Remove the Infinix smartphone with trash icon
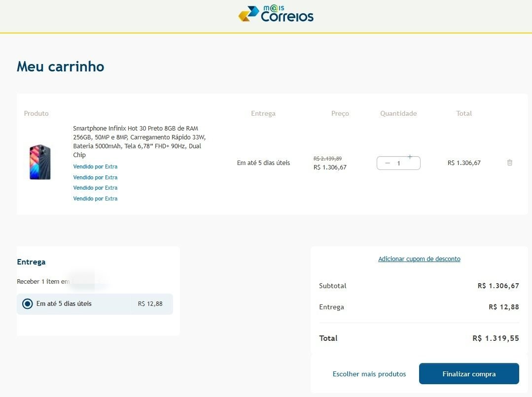The width and height of the screenshot is (532, 397). tap(510, 163)
